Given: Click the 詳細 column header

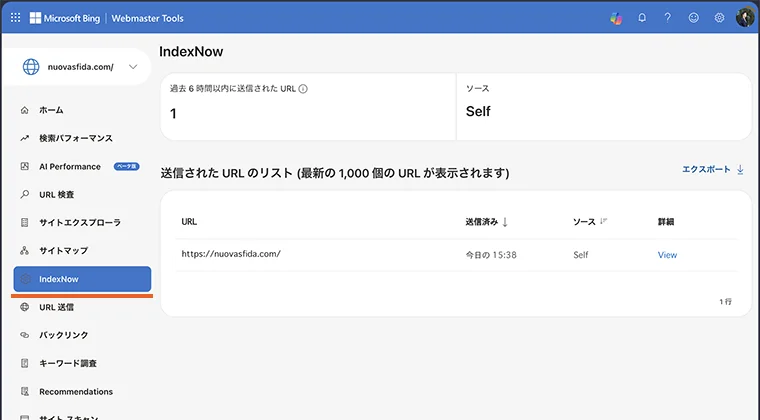Looking at the screenshot, I should tap(665, 221).
